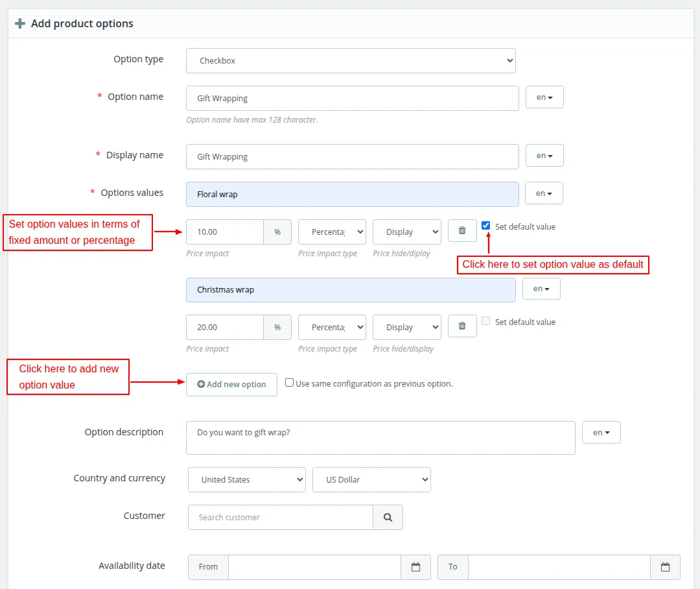Change Price hide/display for Floral wrap

pos(406,232)
